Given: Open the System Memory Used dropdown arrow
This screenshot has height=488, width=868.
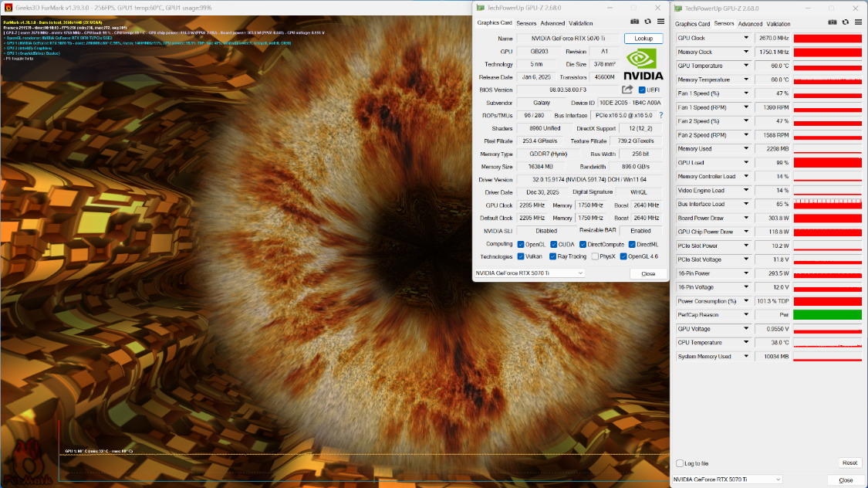Looking at the screenshot, I should tap(745, 356).
